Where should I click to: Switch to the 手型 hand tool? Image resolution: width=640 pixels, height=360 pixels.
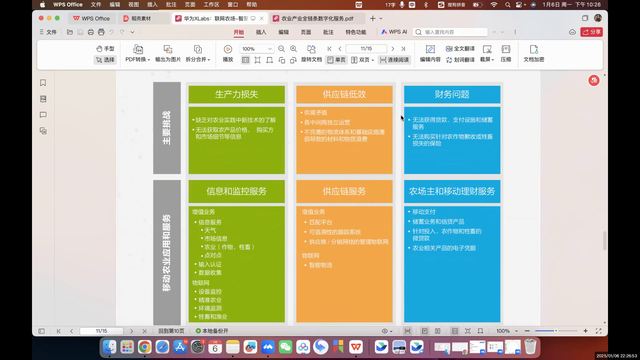[x=105, y=49]
